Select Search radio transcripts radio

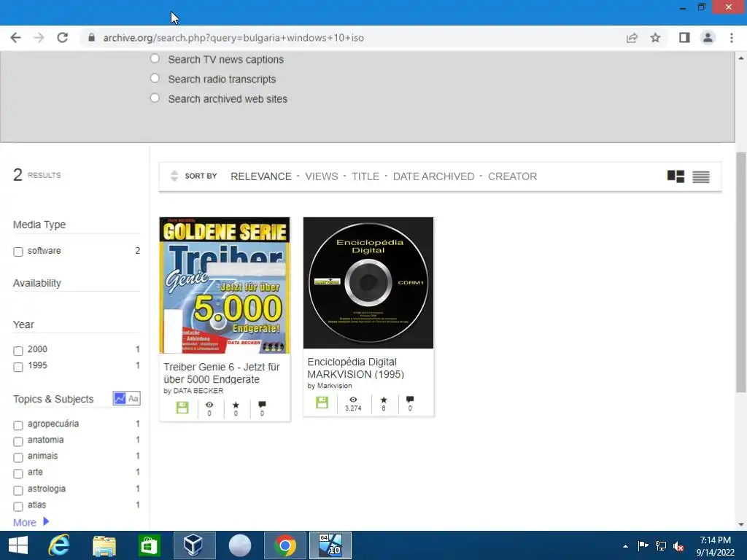[155, 78]
